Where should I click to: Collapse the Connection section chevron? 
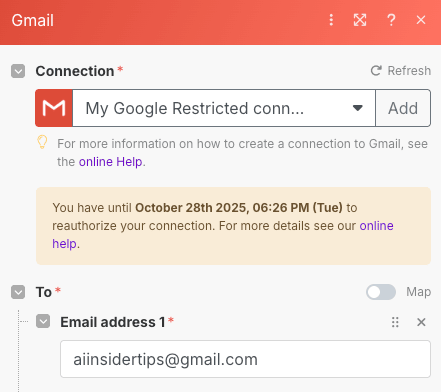tap(18, 71)
